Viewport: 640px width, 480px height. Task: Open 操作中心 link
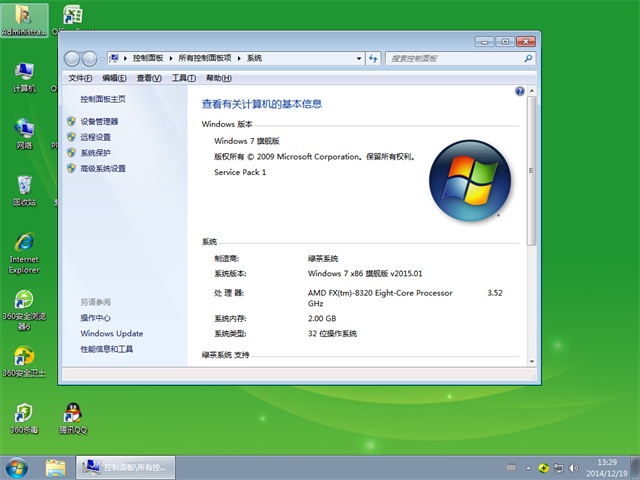pos(96,318)
